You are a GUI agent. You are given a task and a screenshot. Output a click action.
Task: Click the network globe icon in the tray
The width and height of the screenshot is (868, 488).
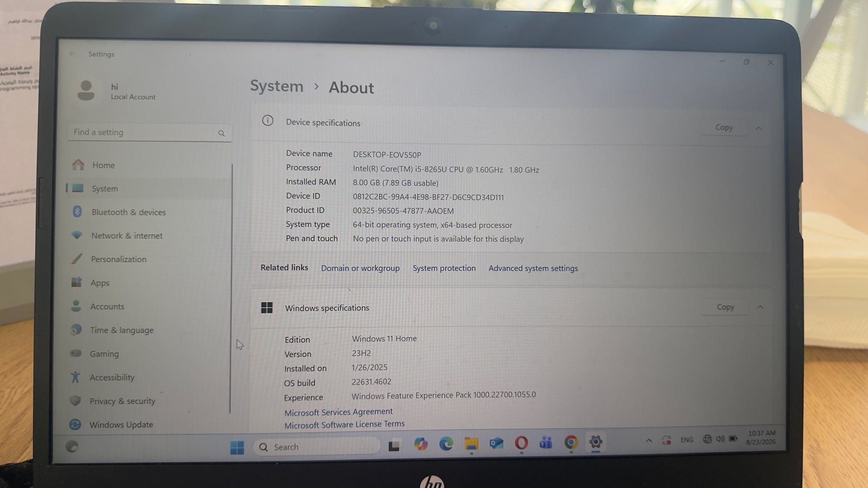click(707, 439)
